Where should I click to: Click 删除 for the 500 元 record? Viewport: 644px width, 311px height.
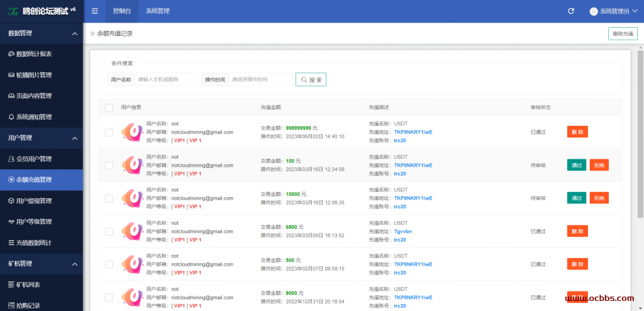[x=577, y=264]
